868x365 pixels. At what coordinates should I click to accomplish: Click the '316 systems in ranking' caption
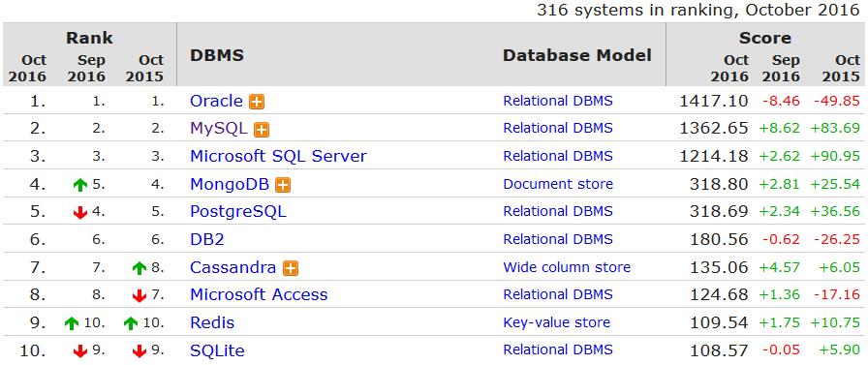[698, 11]
